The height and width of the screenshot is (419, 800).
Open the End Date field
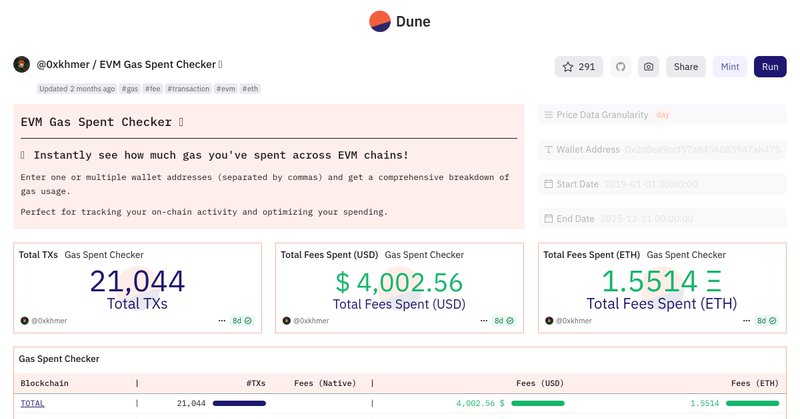pyautogui.click(x=662, y=219)
